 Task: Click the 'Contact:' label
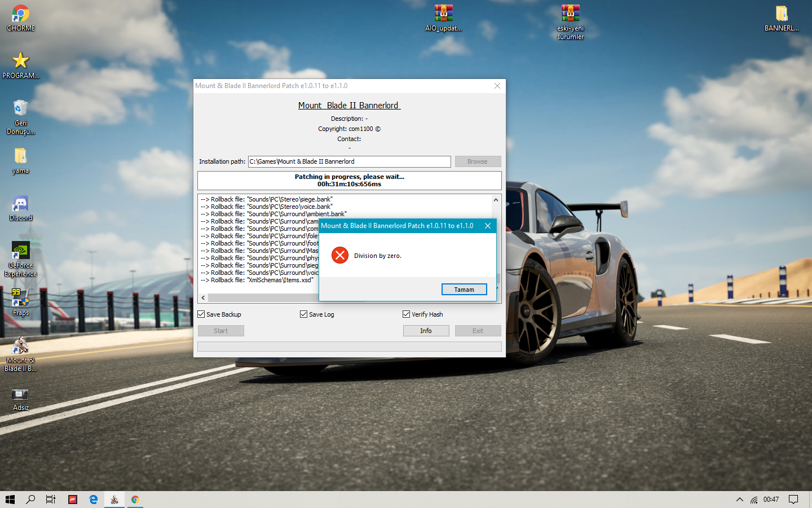[x=349, y=139]
